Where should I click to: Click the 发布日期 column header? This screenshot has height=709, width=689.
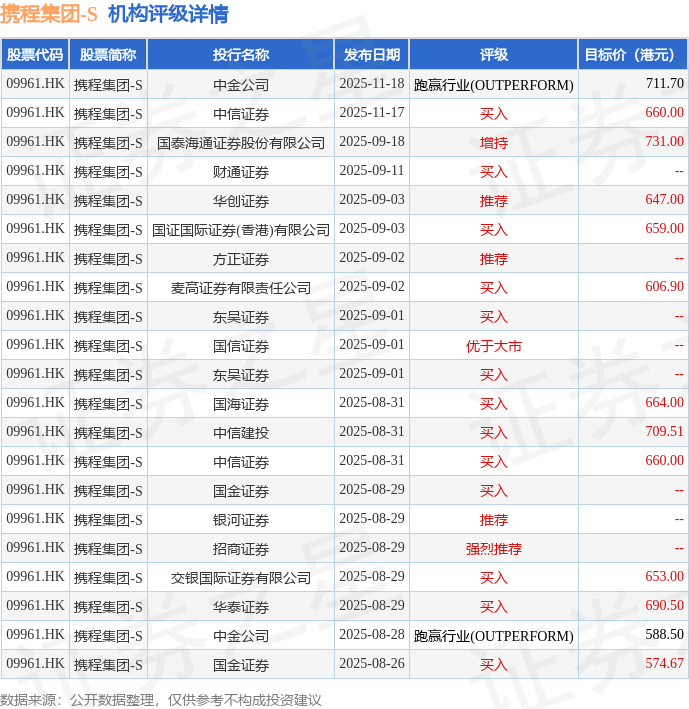372,55
